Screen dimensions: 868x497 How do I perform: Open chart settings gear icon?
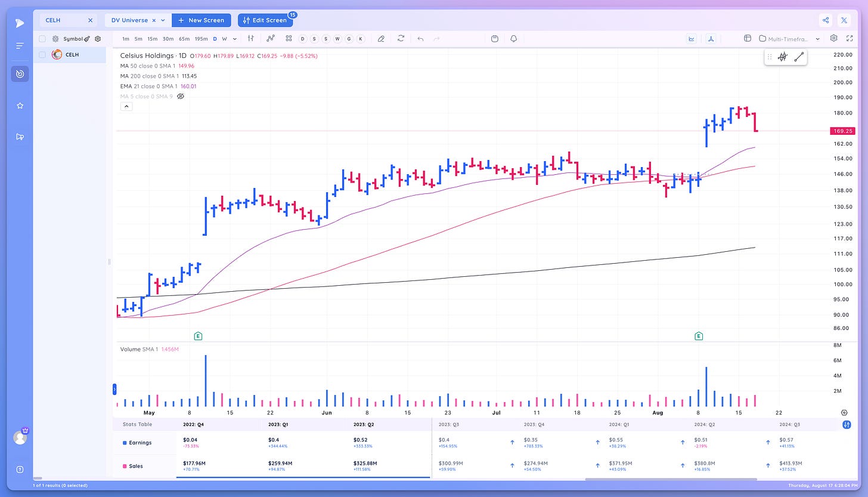click(833, 38)
